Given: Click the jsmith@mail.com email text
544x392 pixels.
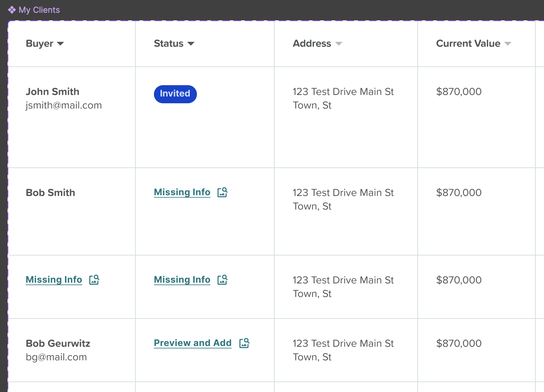Looking at the screenshot, I should [64, 105].
